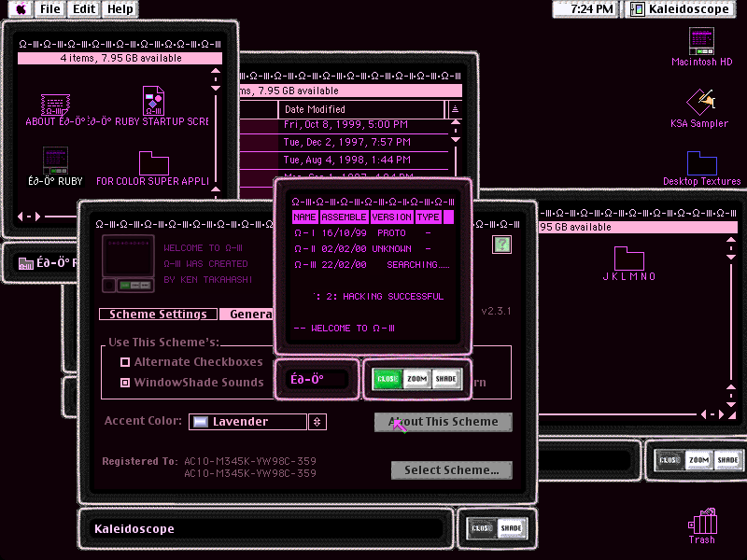Click the 22/02/00 SEARCHING row in the popup
The height and width of the screenshot is (560, 747).
click(372, 265)
